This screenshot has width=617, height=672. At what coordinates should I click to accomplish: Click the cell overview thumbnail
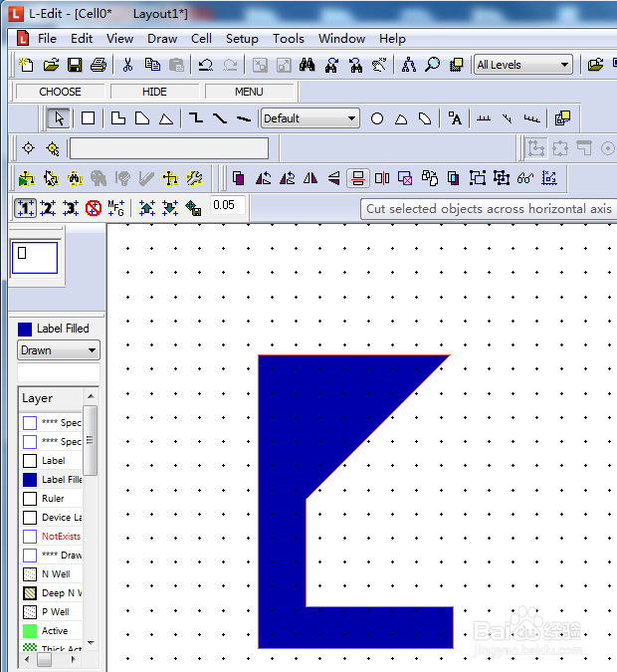click(x=35, y=258)
